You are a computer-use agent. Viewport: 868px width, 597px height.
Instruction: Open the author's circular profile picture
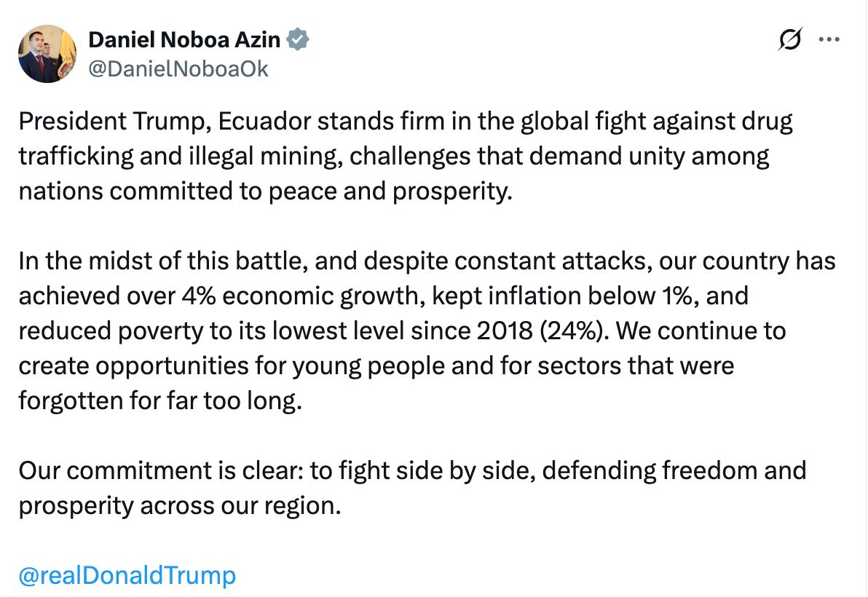[x=47, y=54]
